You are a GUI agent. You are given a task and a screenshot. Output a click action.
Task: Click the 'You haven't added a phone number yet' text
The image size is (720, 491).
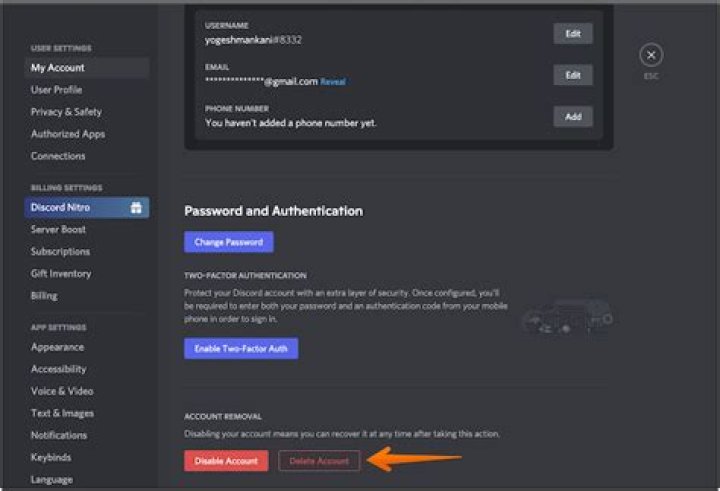[291, 123]
